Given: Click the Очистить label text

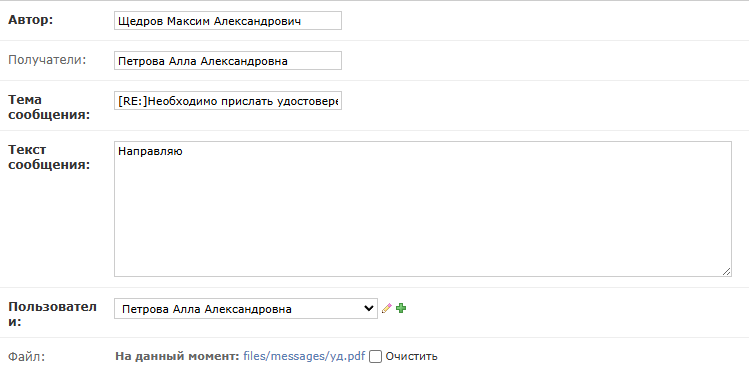Looking at the screenshot, I should coord(411,357).
